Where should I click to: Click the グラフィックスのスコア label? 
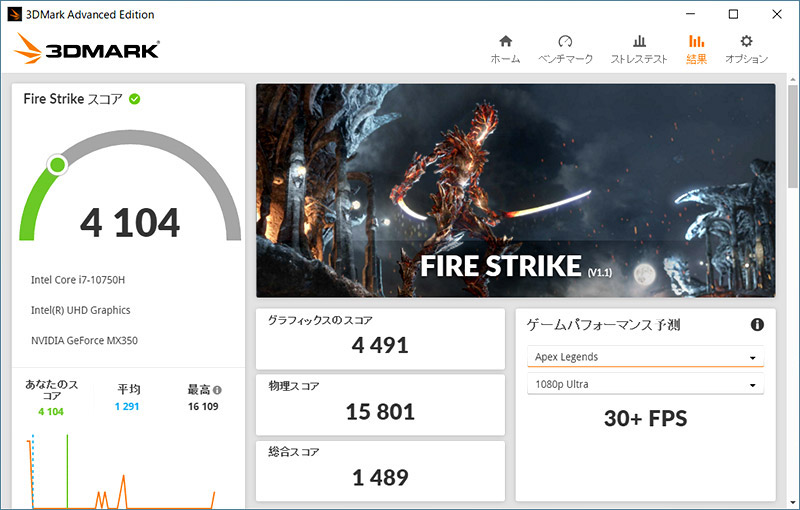click(320, 320)
